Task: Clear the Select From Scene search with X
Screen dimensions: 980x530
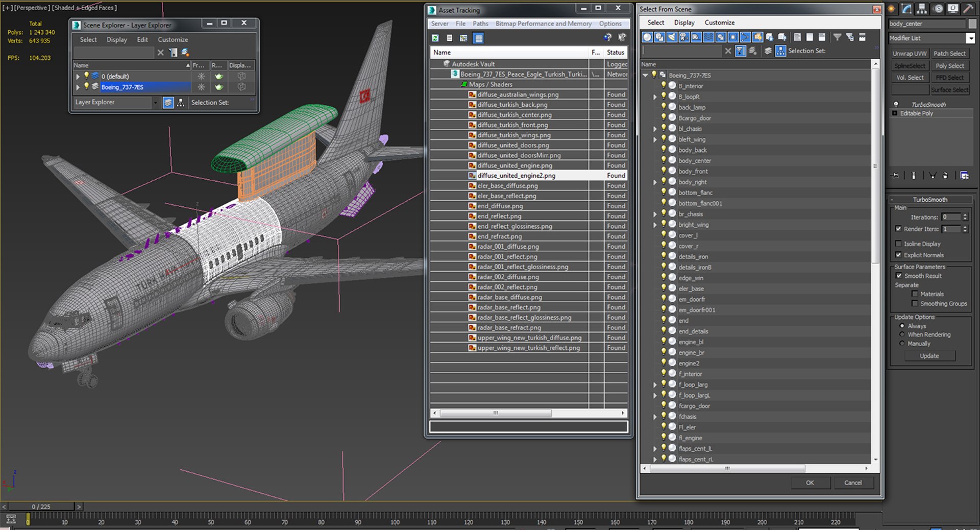Action: point(728,51)
